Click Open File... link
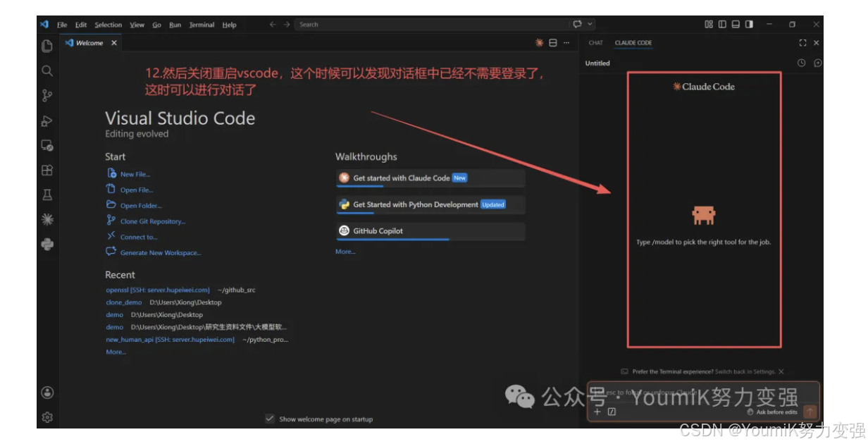Screen dimensions: 868x444 pos(137,190)
